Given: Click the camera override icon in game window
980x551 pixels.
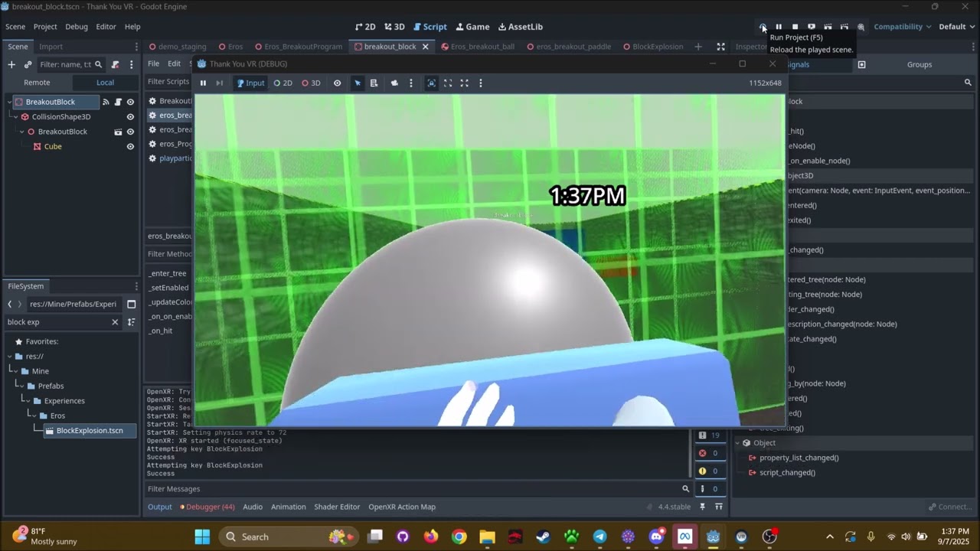Looking at the screenshot, I should click(x=394, y=83).
